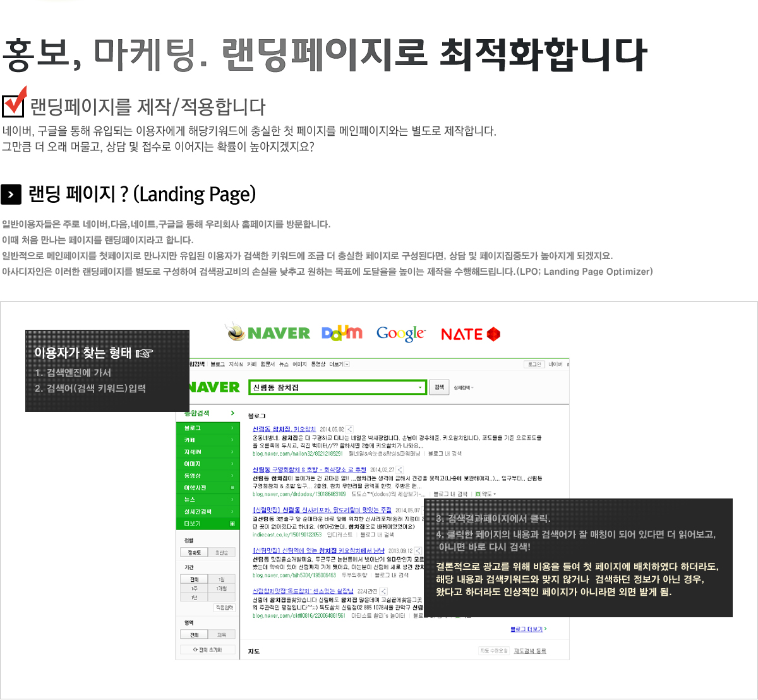Image resolution: width=758 pixels, height=700 pixels.
Task: Click the 로그인 button
Action: (534, 365)
